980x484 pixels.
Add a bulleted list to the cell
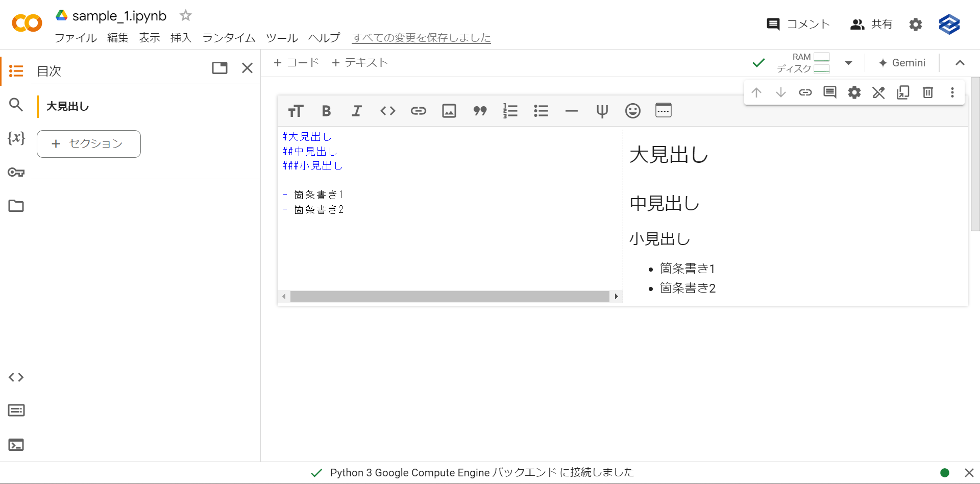click(x=541, y=110)
